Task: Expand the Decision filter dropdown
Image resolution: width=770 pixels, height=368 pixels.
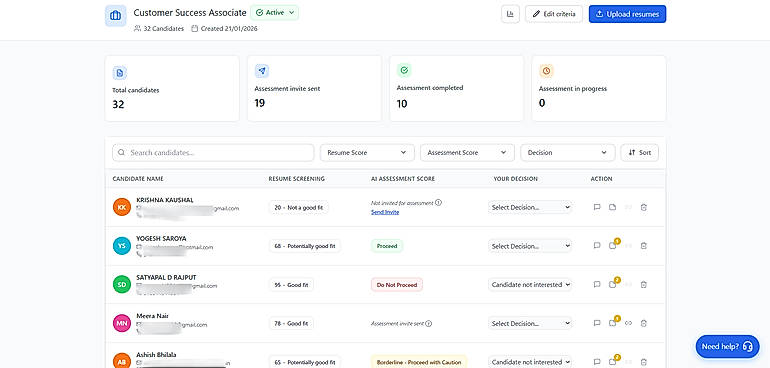Action: tap(567, 153)
